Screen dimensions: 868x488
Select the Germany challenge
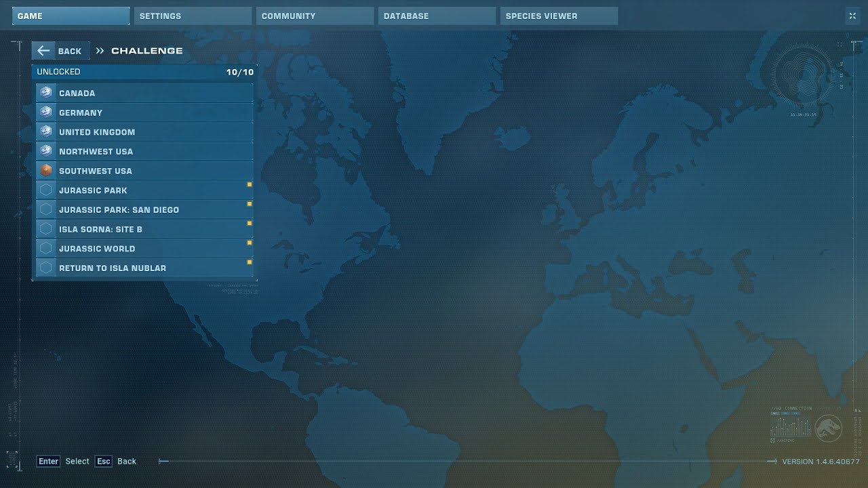click(144, 113)
